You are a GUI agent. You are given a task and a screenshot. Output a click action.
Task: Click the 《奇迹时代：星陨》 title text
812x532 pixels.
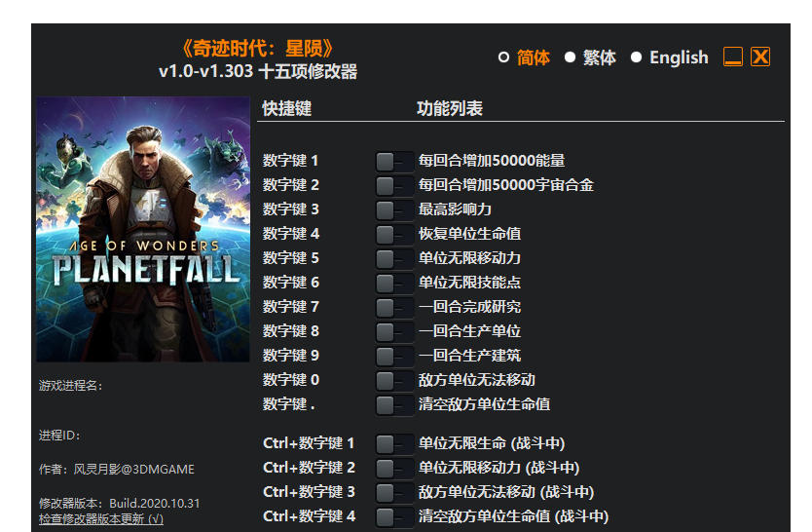pyautogui.click(x=257, y=49)
